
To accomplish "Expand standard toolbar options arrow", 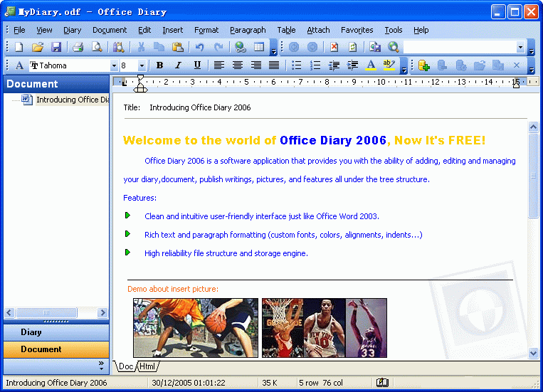I will pyautogui.click(x=273, y=47).
